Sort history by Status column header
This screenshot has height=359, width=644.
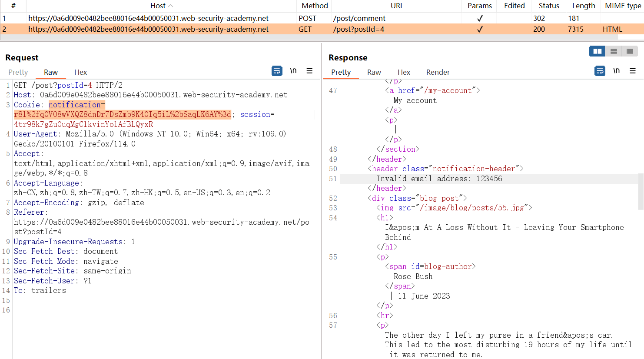pyautogui.click(x=549, y=6)
